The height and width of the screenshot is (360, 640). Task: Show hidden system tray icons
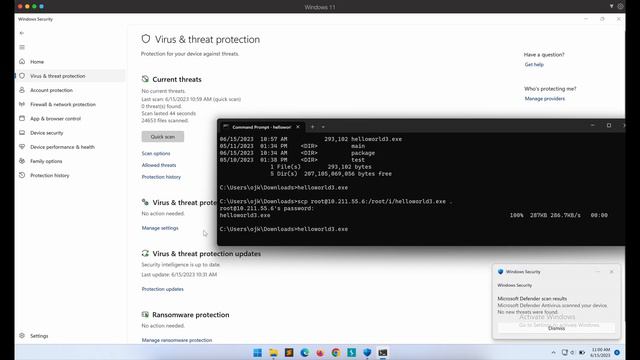tap(553, 353)
